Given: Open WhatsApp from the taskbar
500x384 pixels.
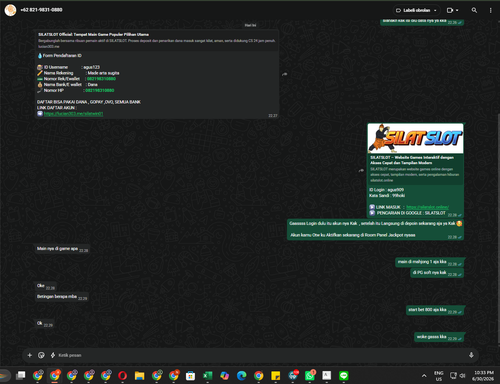Looking at the screenshot, I should point(309,376).
